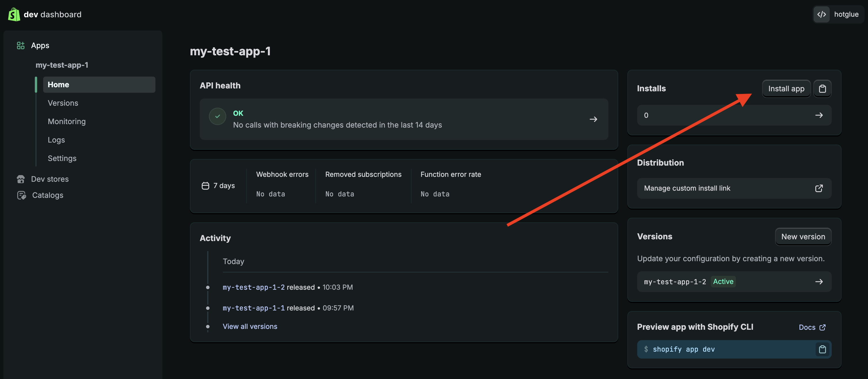Copy install link with clipboard icon
The height and width of the screenshot is (379, 868).
pos(822,89)
